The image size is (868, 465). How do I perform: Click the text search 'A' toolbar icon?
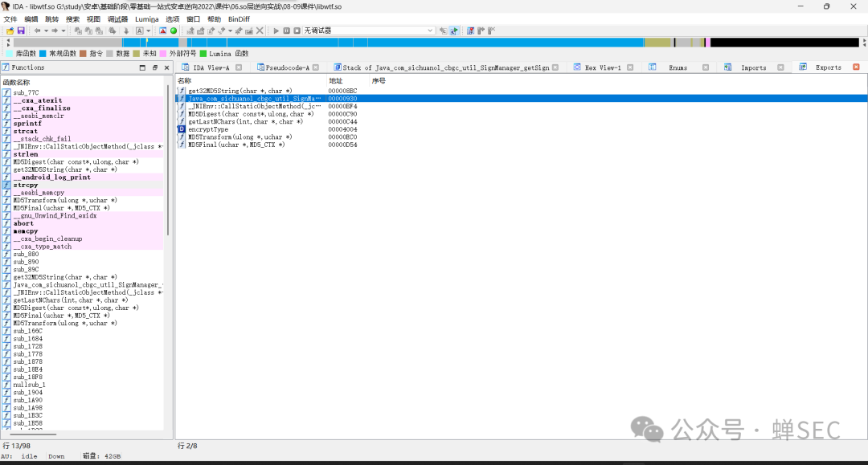(140, 31)
